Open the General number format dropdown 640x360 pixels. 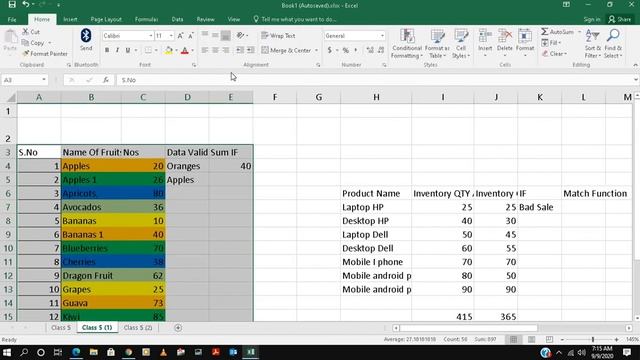(382, 36)
